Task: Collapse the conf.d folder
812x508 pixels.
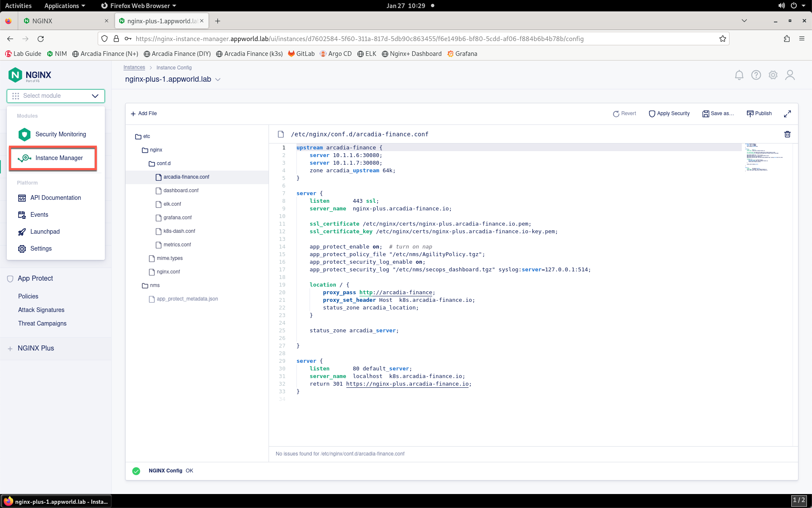Action: click(x=159, y=163)
